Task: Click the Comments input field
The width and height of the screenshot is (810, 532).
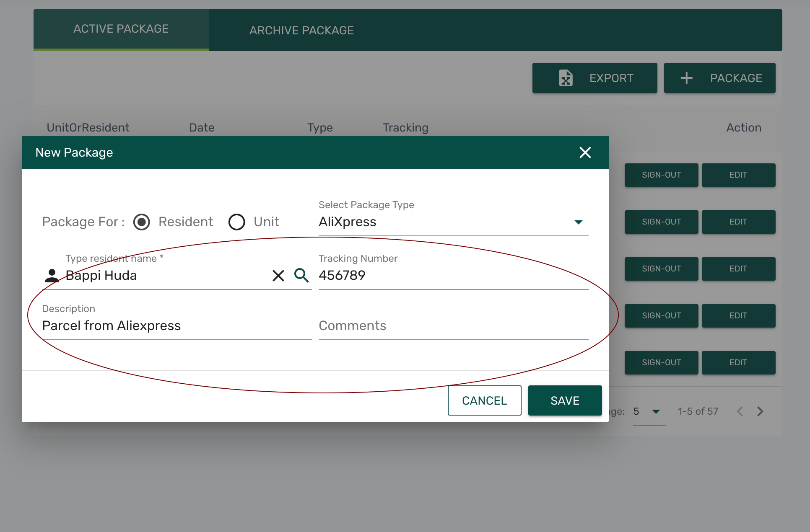Action: point(453,326)
